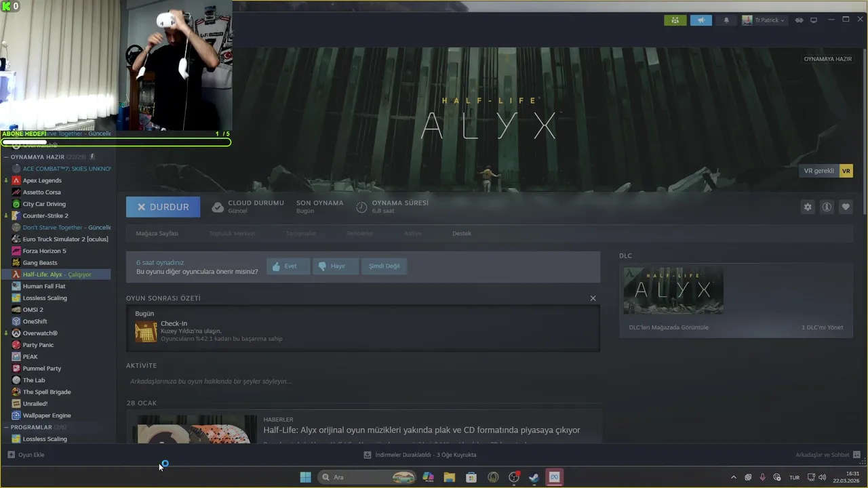Click the Unrailed! game icon

[16, 403]
